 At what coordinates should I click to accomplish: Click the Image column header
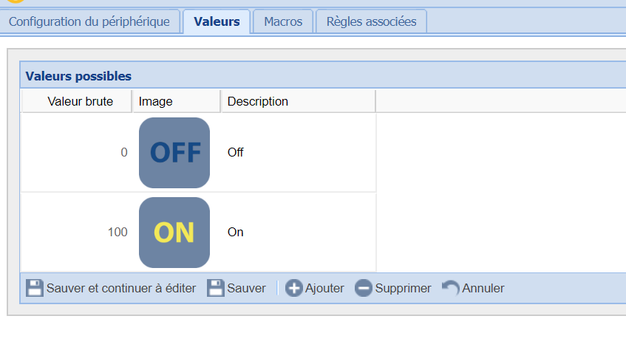[x=156, y=101]
